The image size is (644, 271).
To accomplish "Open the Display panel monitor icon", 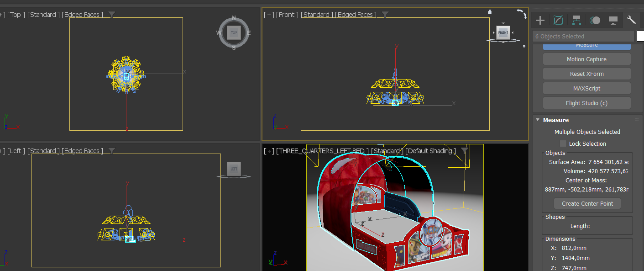I will click(613, 20).
